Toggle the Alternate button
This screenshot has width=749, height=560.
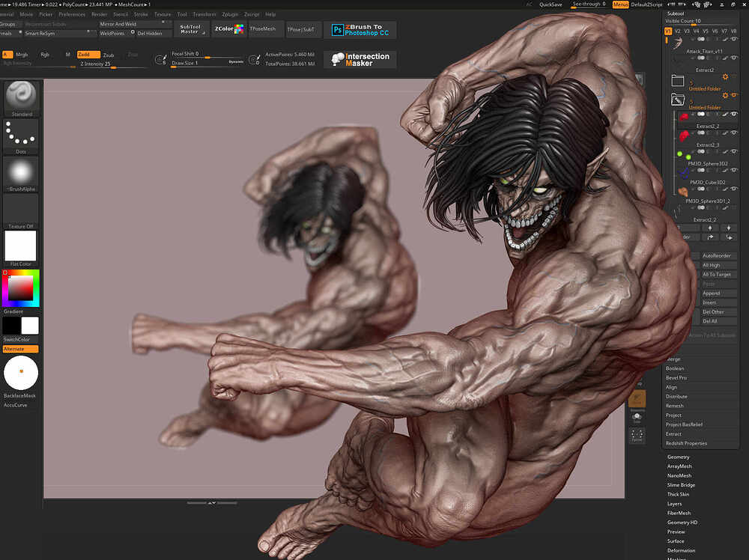20,349
